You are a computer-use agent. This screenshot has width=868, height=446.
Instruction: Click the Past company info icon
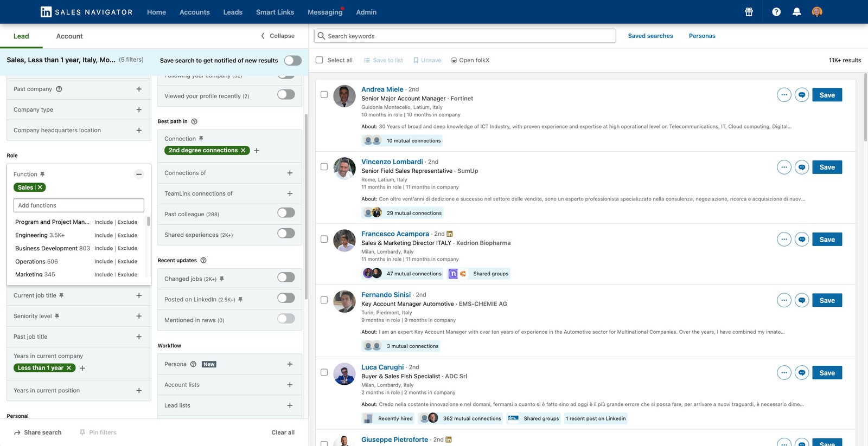59,89
